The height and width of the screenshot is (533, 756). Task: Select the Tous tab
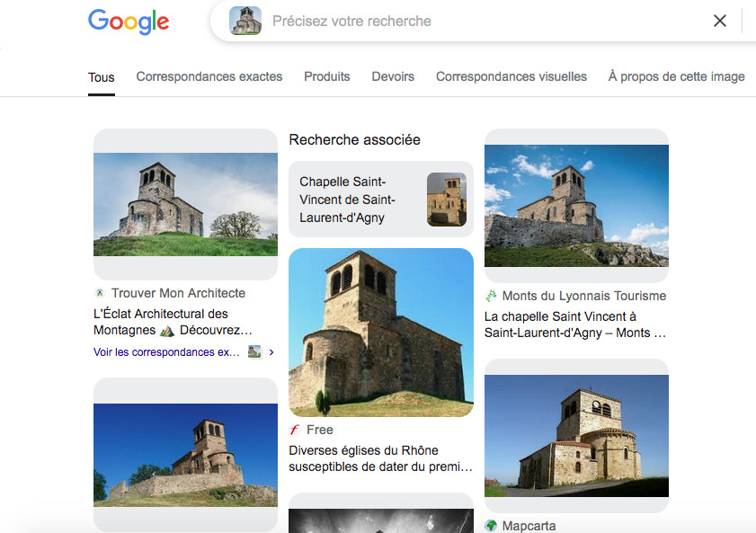[x=102, y=77]
